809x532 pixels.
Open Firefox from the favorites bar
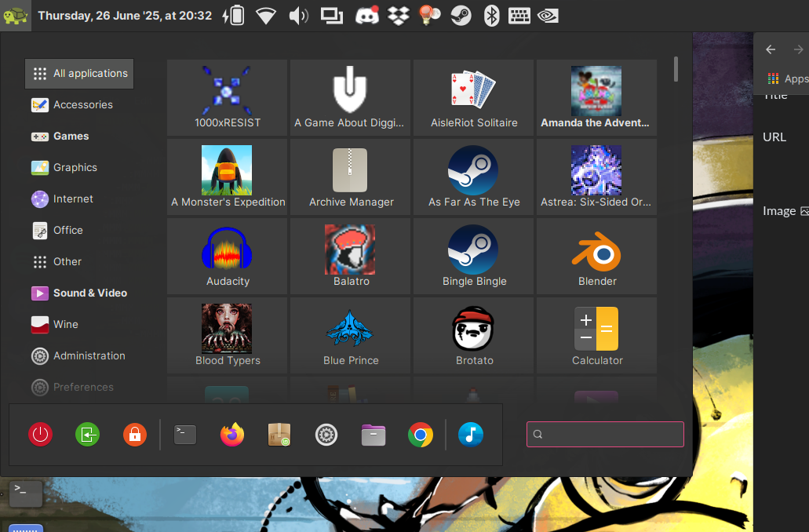point(232,434)
